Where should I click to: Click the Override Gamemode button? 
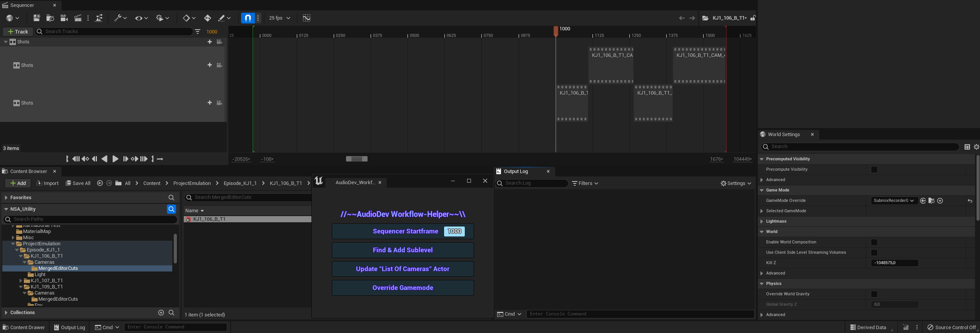click(403, 288)
